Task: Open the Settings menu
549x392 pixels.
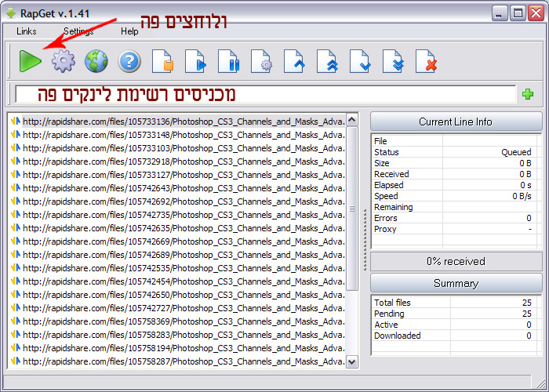Action: [x=78, y=31]
